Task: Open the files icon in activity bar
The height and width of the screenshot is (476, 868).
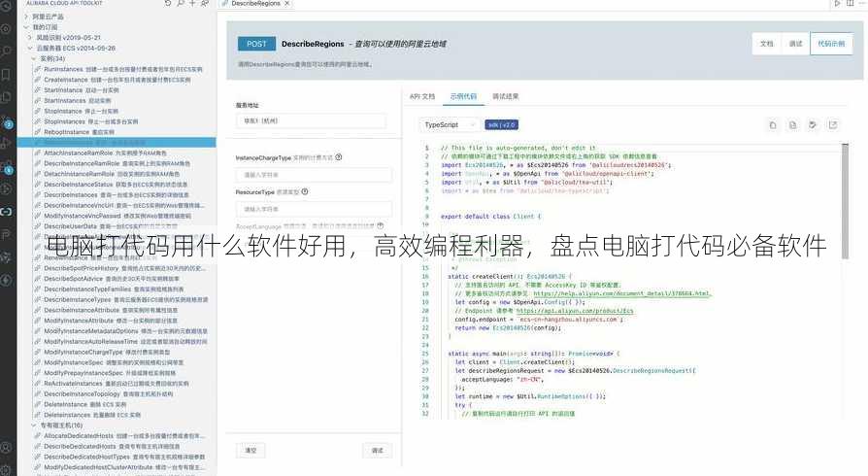Action: pyautogui.click(x=6, y=96)
